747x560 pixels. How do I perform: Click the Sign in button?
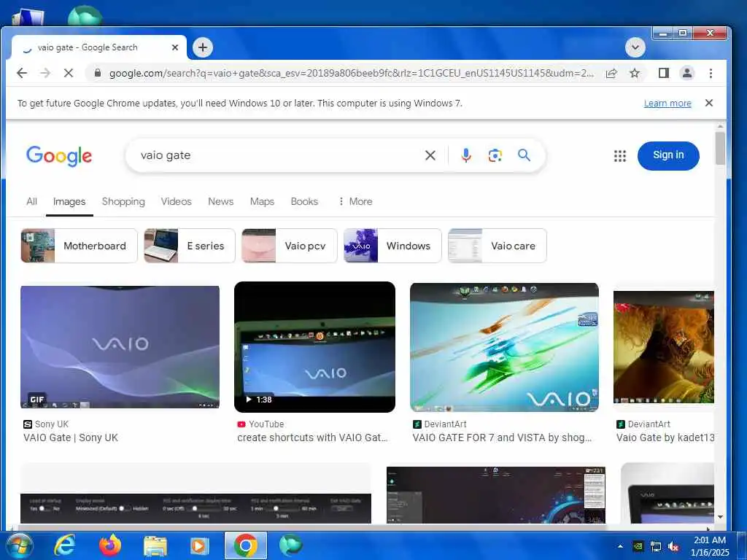click(668, 155)
